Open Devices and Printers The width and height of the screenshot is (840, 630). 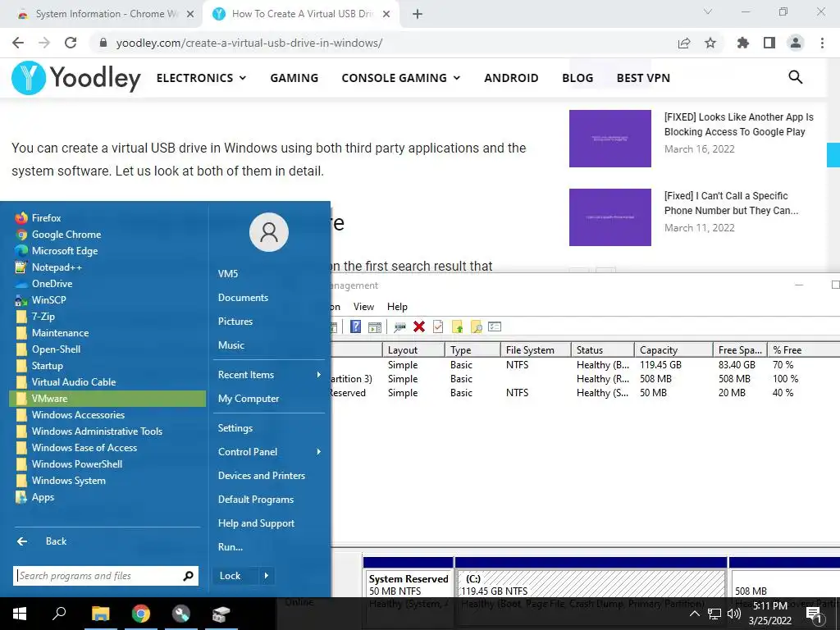click(262, 476)
